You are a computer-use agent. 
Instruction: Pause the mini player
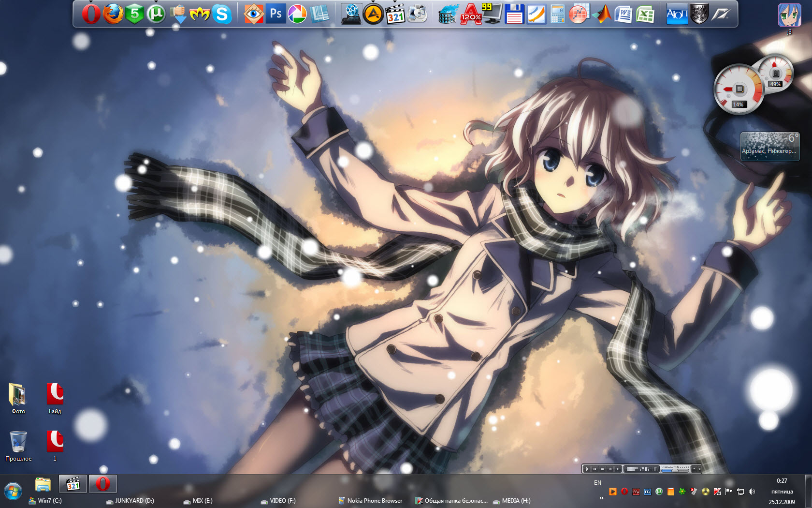pyautogui.click(x=594, y=469)
